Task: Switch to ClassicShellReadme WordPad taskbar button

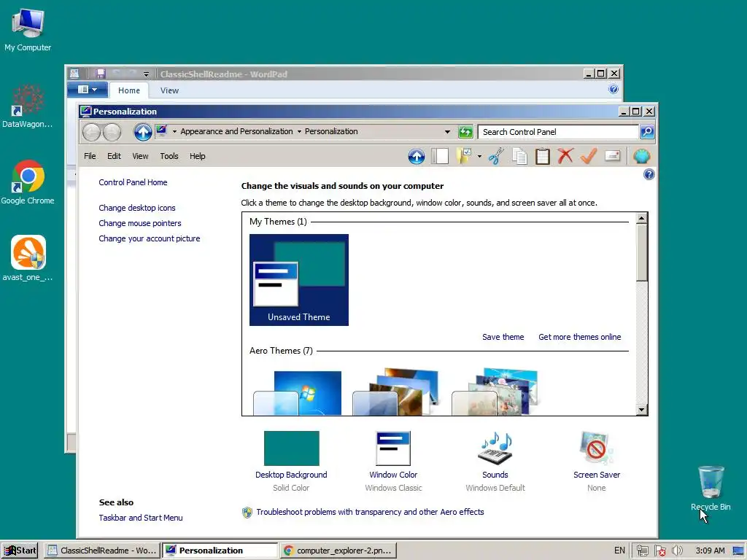Action: click(x=102, y=551)
